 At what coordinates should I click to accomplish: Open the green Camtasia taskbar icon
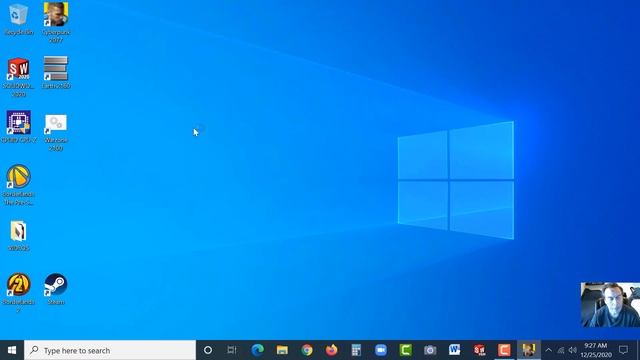click(x=405, y=350)
